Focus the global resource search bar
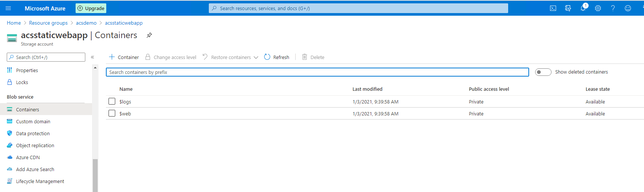644x192 pixels. 358,8
